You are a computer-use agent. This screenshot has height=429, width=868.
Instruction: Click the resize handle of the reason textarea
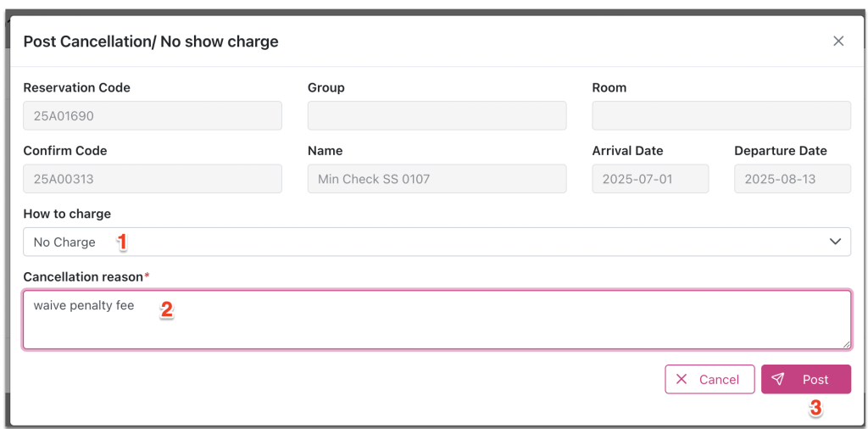point(846,343)
